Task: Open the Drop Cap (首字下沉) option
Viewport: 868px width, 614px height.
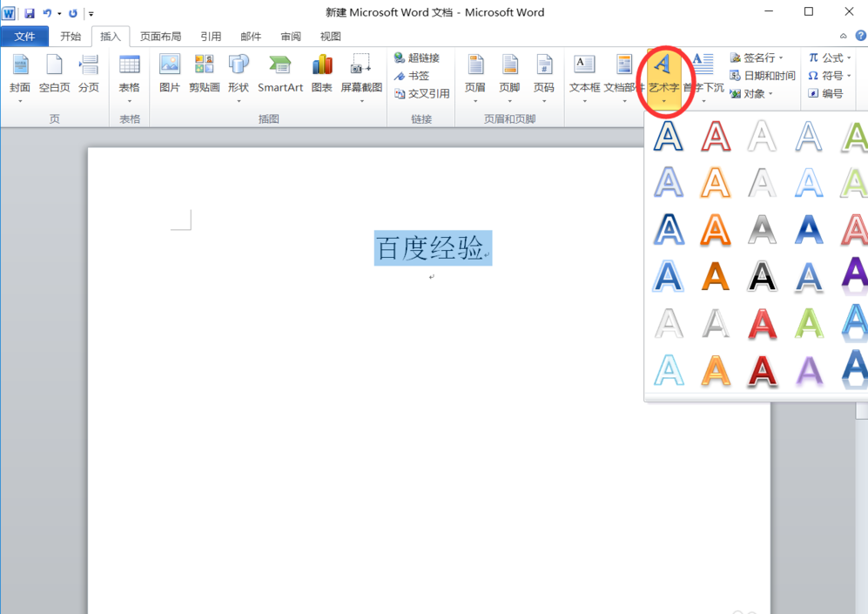Action: (703, 78)
